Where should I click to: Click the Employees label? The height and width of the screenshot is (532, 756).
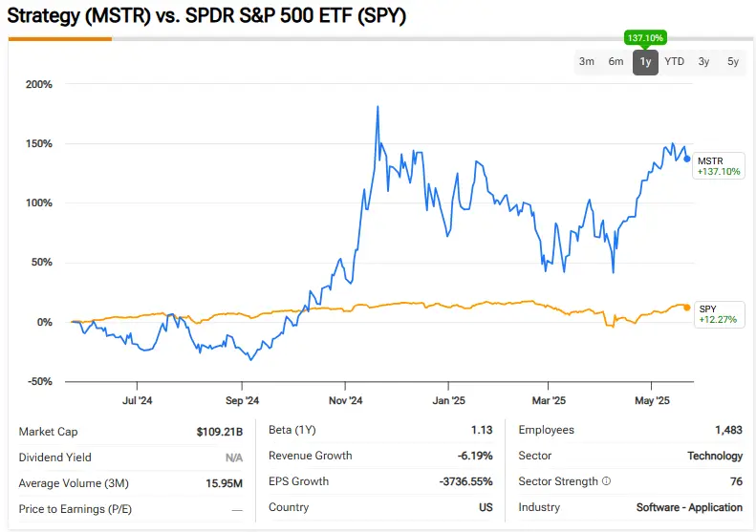click(x=547, y=430)
